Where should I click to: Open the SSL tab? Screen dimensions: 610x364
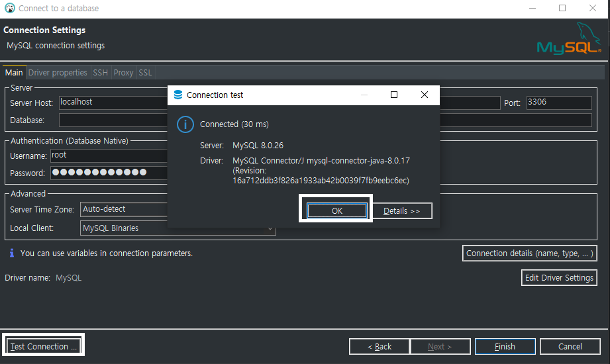click(x=145, y=73)
